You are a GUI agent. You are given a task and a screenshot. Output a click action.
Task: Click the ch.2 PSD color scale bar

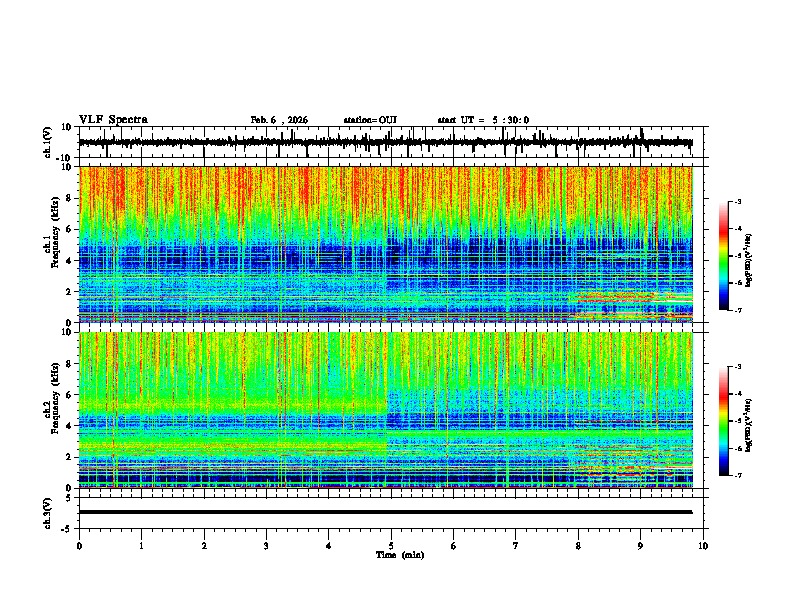pos(724,421)
